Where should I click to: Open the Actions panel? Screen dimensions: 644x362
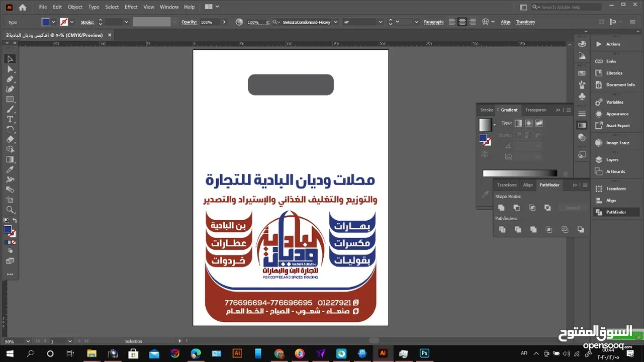pyautogui.click(x=613, y=44)
